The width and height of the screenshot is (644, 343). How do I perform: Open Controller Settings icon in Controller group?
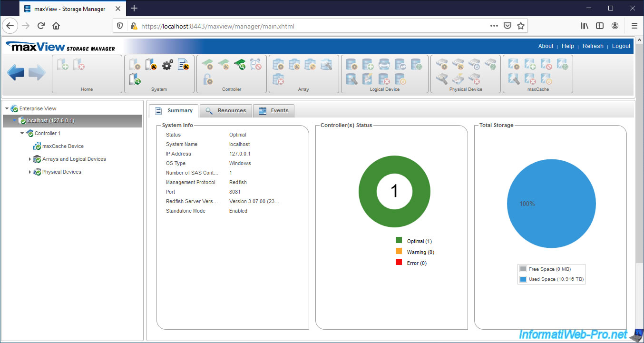point(207,66)
